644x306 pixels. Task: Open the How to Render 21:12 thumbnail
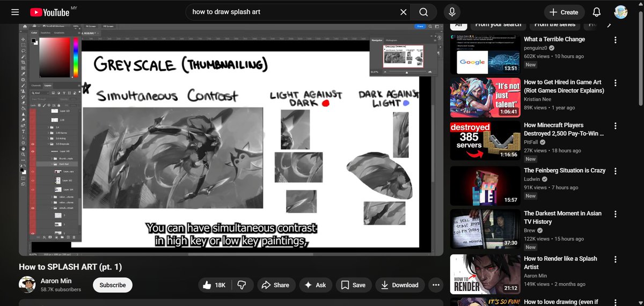485,274
